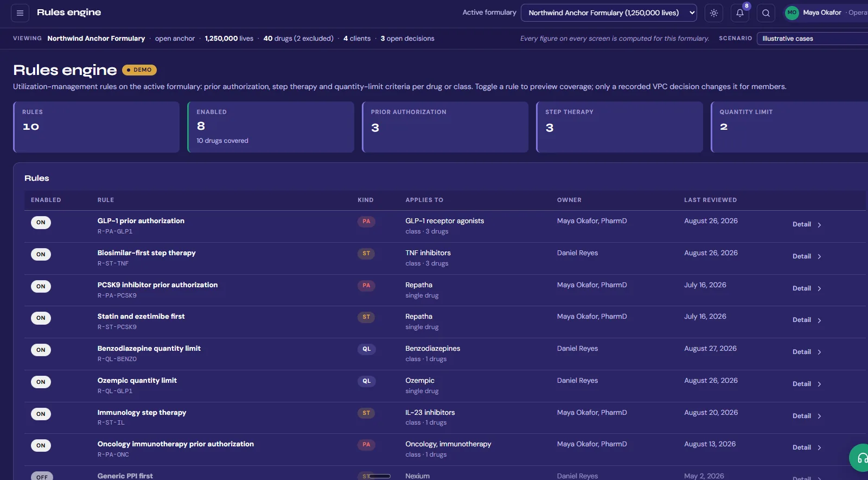Open Detail for Ozempic quantity limit

pyautogui.click(x=807, y=384)
